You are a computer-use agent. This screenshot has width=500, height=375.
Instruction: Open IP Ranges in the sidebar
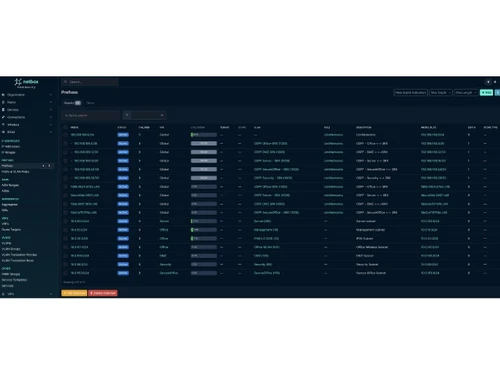pos(8,152)
